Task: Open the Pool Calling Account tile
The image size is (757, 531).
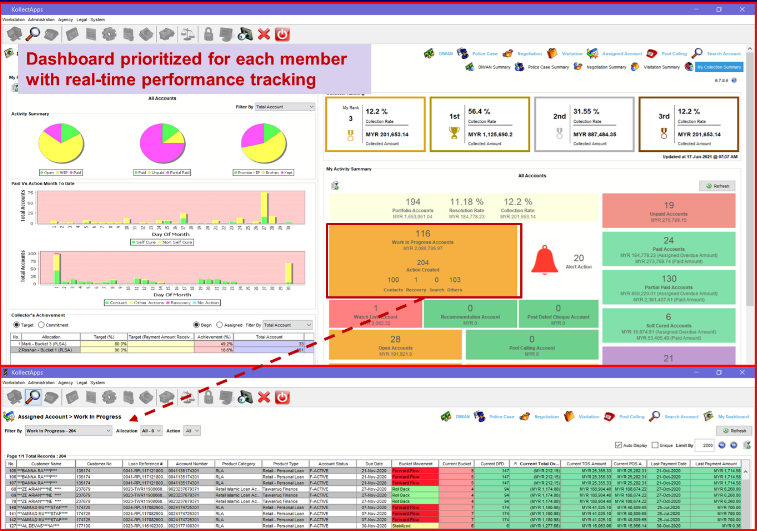Action: pos(532,344)
